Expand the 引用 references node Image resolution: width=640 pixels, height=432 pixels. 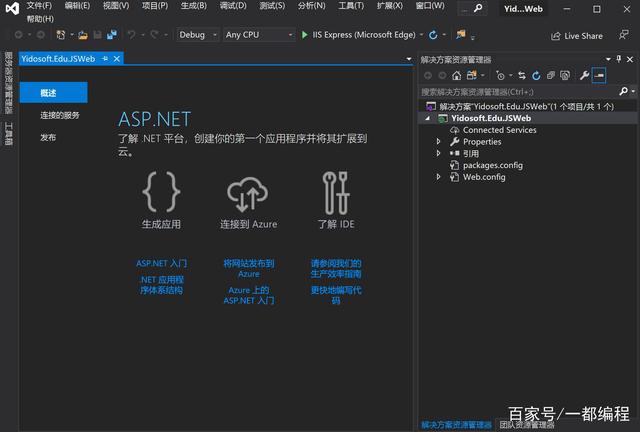tap(438, 153)
